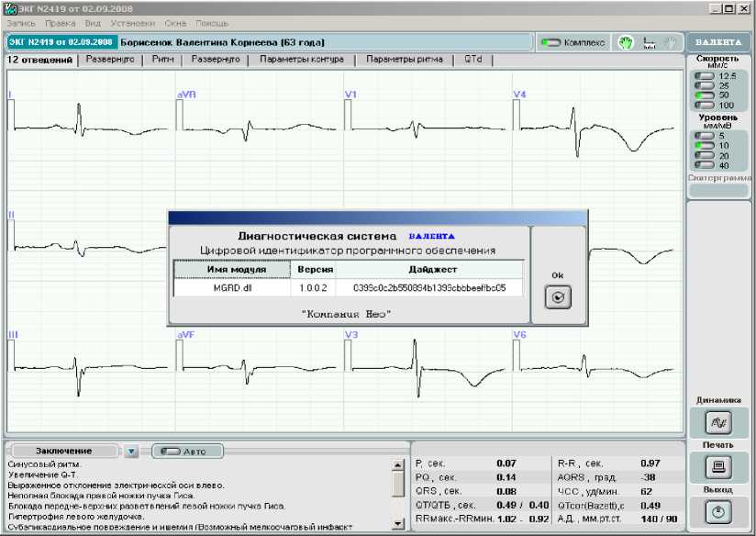Open the Динамика dynamics view
The width and height of the screenshot is (756, 536).
click(x=717, y=423)
